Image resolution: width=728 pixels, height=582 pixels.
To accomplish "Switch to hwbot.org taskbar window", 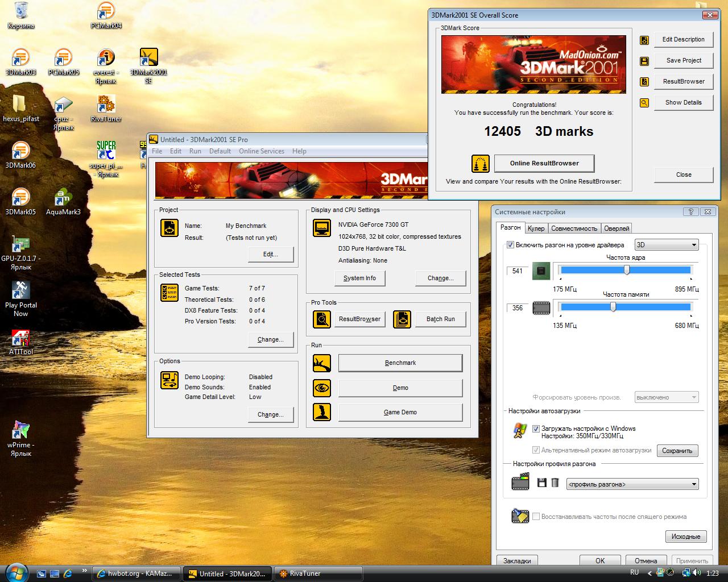I will (136, 573).
